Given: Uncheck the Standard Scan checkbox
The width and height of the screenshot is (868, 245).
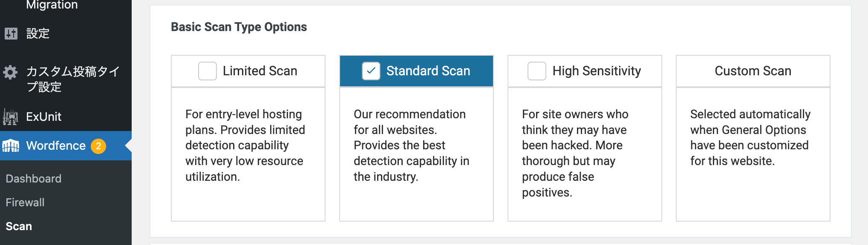Looking at the screenshot, I should pos(371,71).
